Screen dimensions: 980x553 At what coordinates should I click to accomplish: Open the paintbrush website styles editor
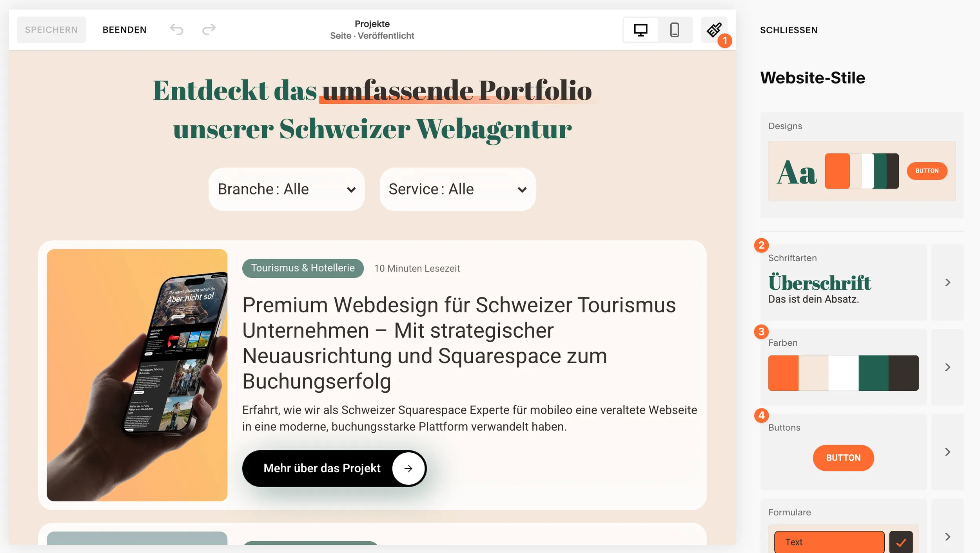[x=714, y=29]
